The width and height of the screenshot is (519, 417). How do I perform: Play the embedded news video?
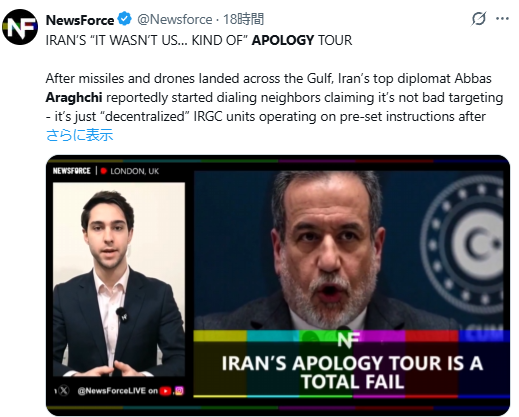coord(278,285)
